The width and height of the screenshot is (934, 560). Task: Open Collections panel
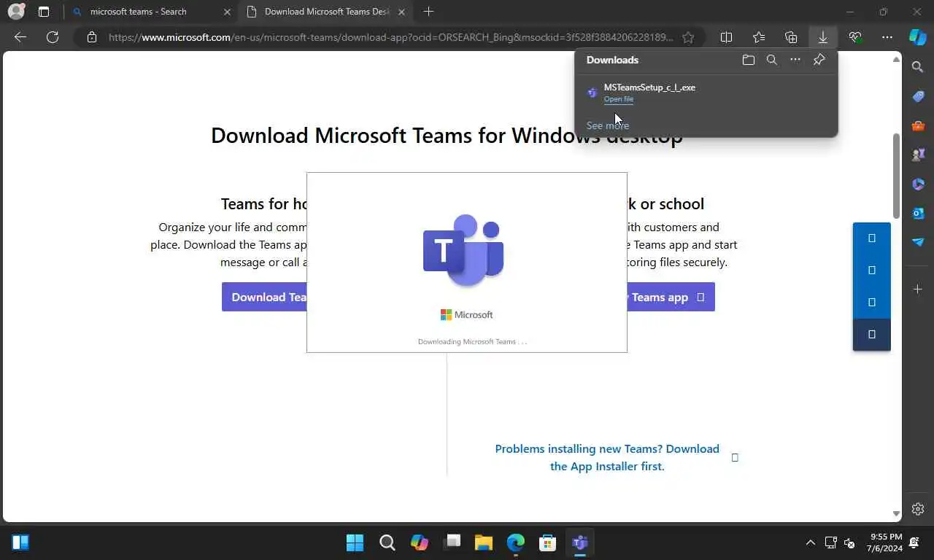tap(791, 37)
